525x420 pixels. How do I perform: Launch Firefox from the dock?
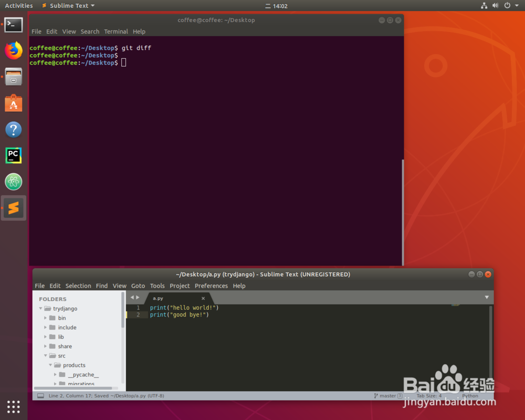[14, 50]
